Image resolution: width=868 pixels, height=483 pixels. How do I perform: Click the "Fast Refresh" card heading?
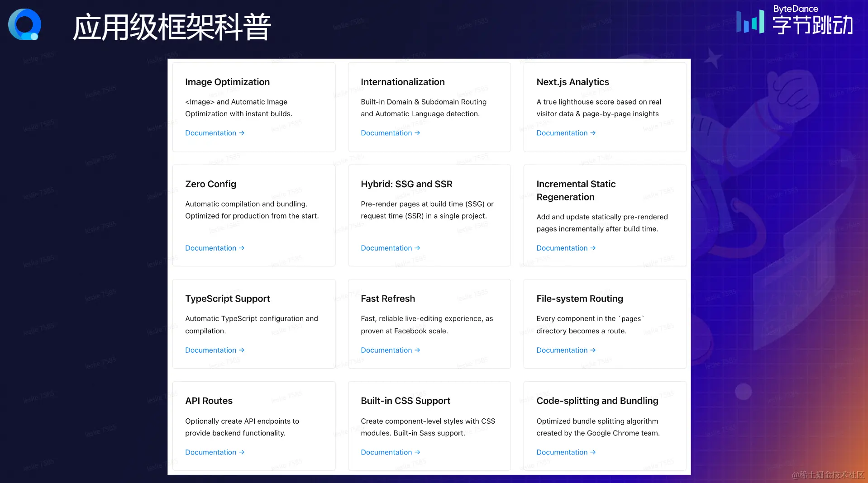tap(388, 298)
